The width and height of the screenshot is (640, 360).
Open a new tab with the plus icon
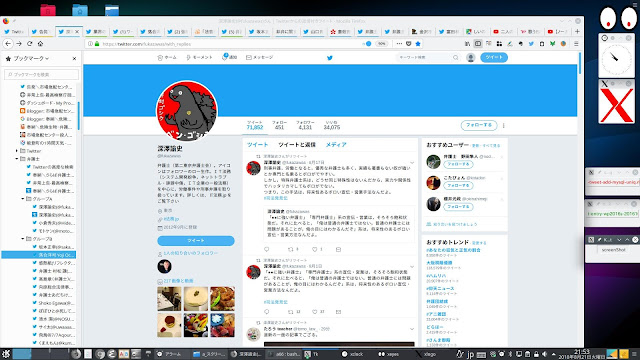(577, 31)
